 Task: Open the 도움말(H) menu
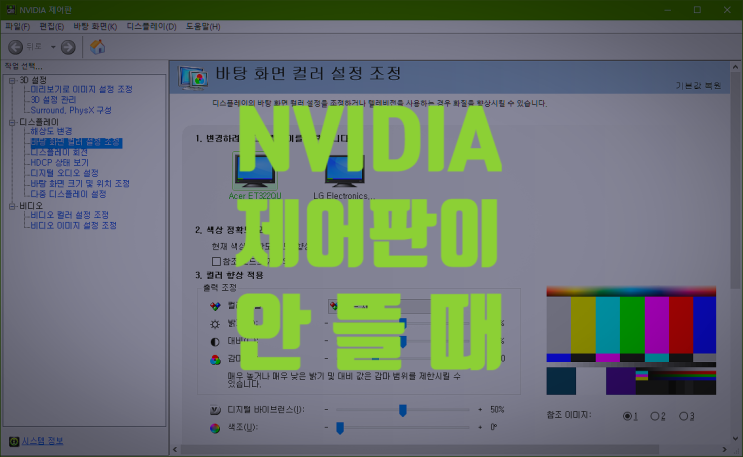[203, 27]
